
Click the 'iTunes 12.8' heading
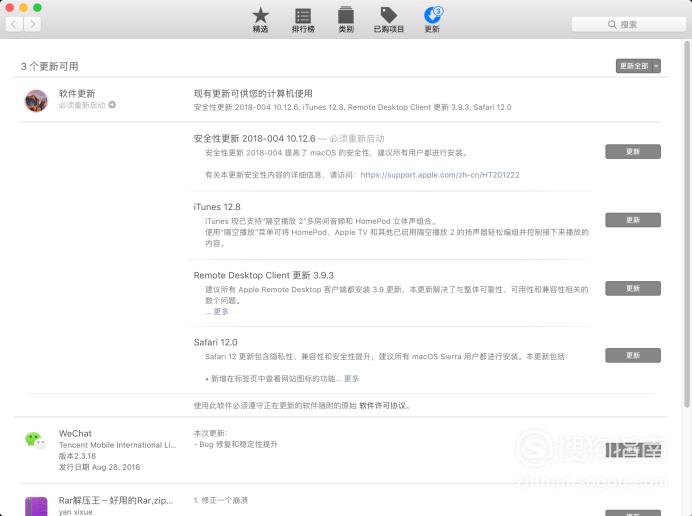pyautogui.click(x=217, y=207)
